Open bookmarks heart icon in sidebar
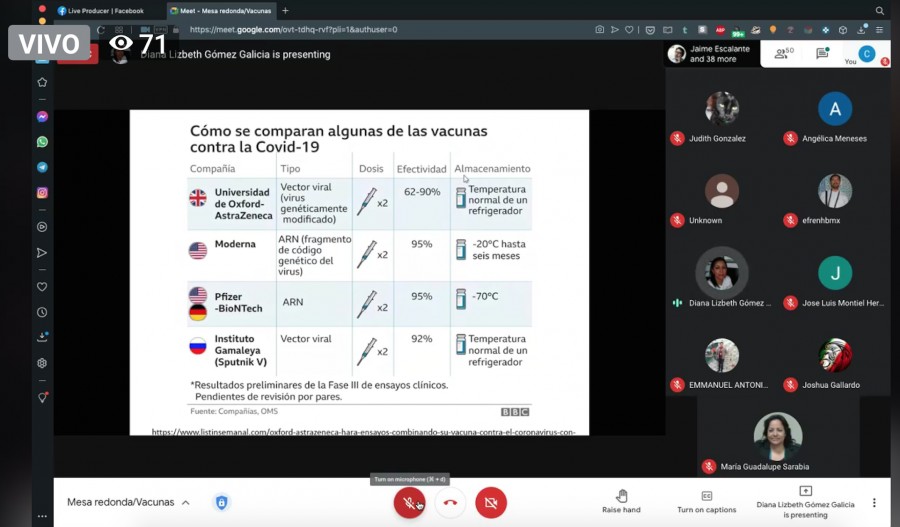900x527 pixels. [x=42, y=286]
